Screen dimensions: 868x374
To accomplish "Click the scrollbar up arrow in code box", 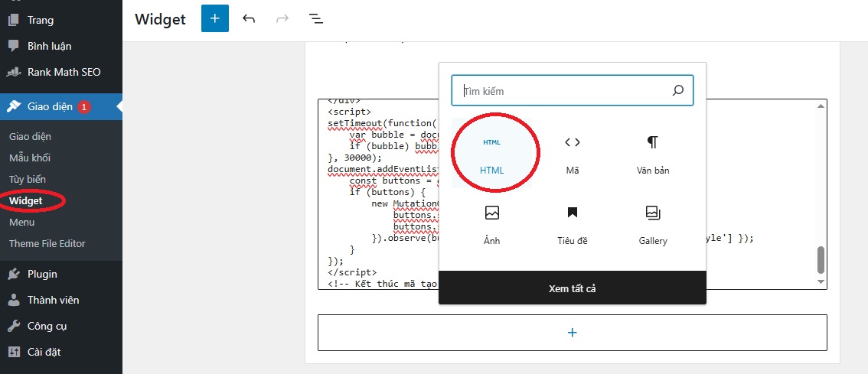I will tap(821, 105).
